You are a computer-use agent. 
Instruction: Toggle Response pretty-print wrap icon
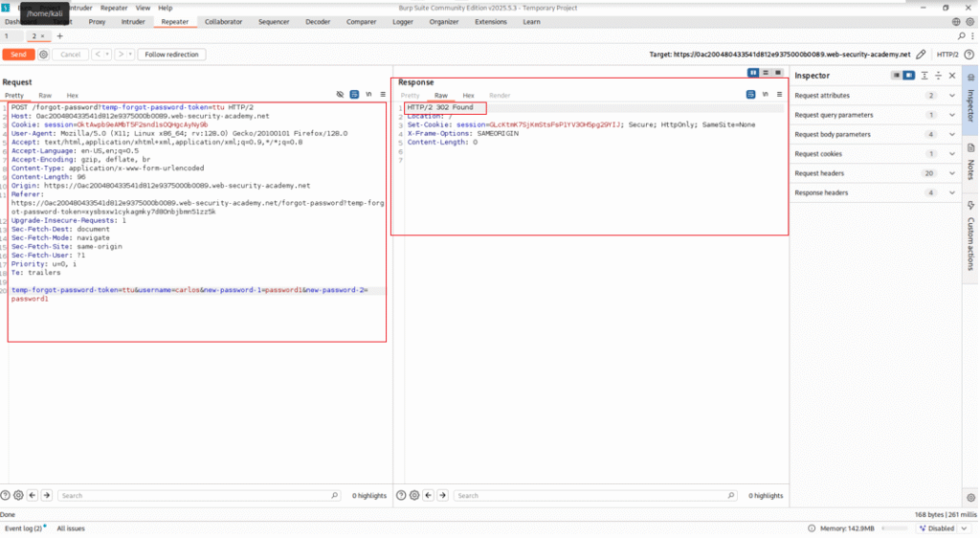click(x=750, y=95)
